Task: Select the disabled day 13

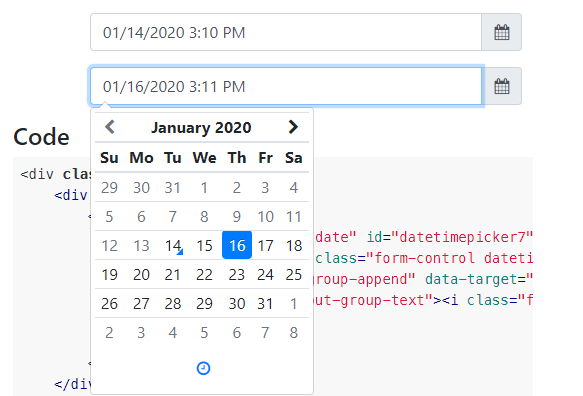Action: tap(141, 245)
